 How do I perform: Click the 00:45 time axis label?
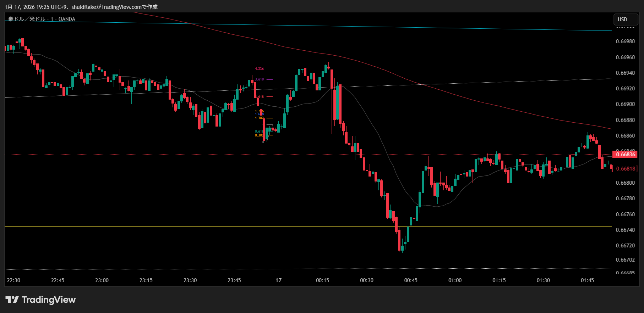click(411, 280)
